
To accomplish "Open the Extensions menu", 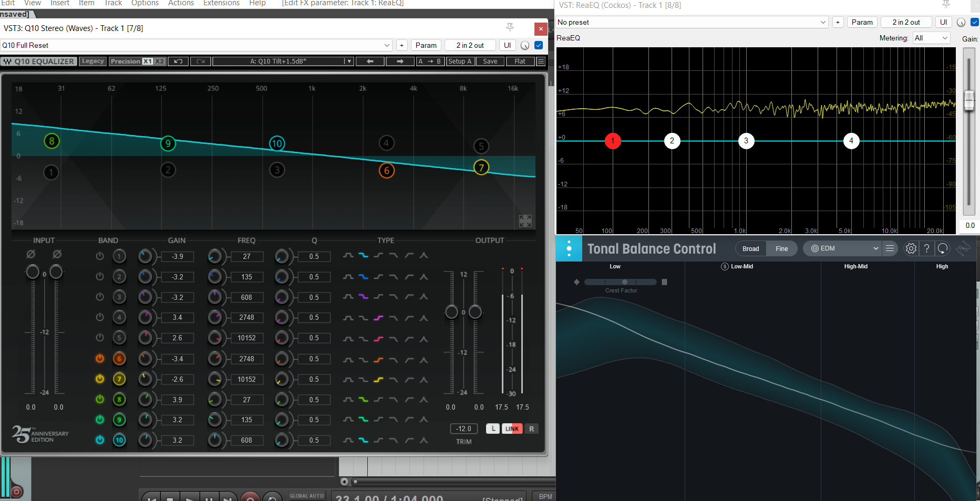I will pos(221,3).
